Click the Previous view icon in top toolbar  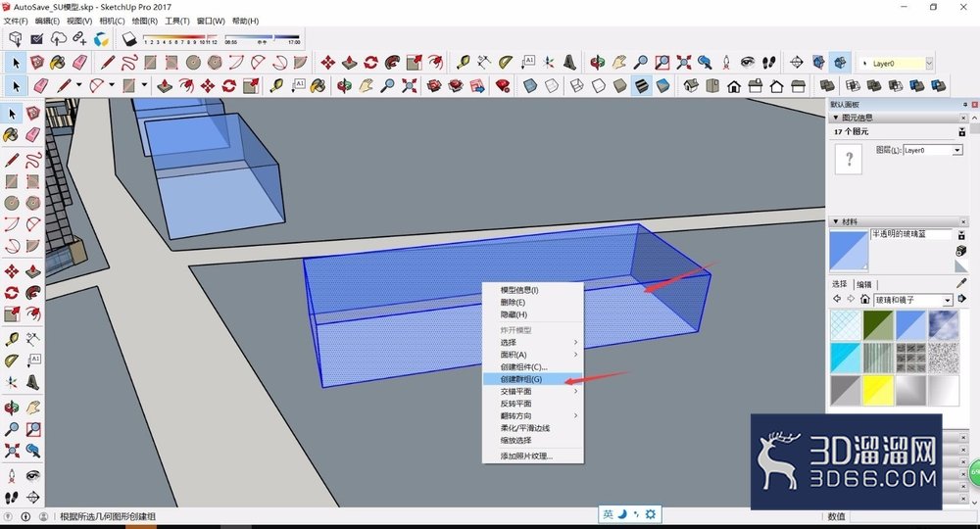pyautogui.click(x=705, y=63)
